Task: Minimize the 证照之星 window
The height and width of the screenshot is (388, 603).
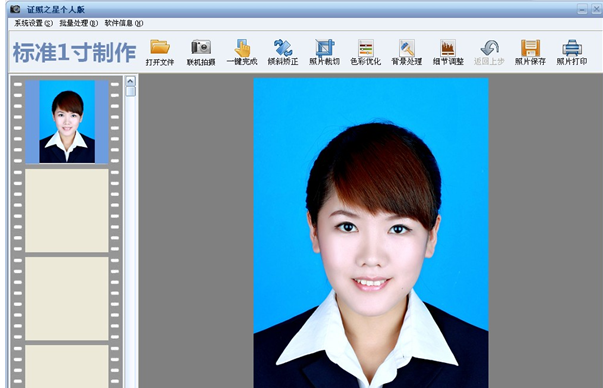Action: (x=582, y=9)
